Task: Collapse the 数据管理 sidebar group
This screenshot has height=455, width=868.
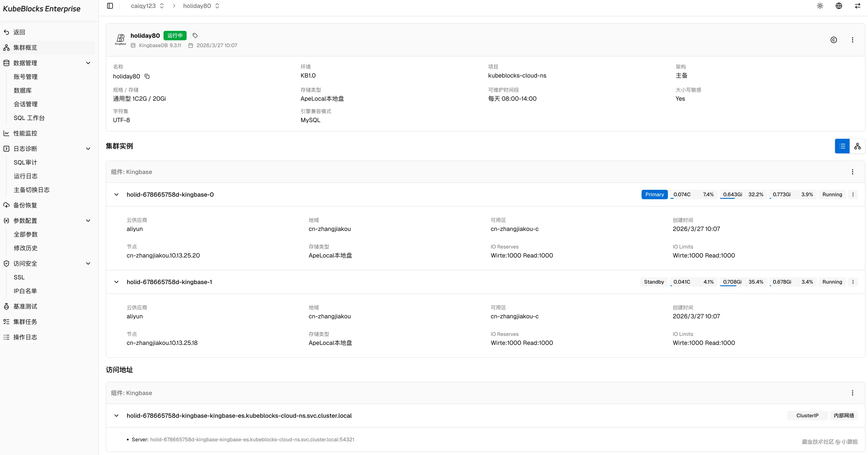Action: pos(88,63)
